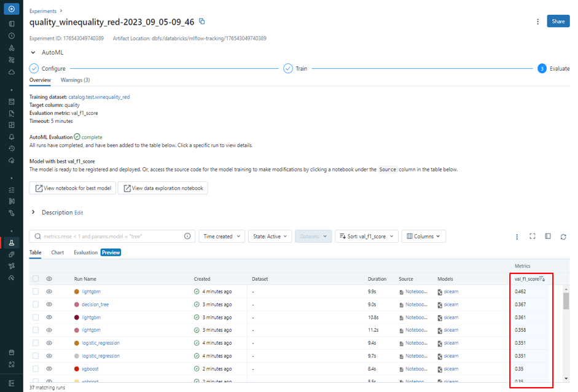Viewport: 578px width, 392px height.
Task: Open the runs table three-dot options menu
Action: [517, 237]
